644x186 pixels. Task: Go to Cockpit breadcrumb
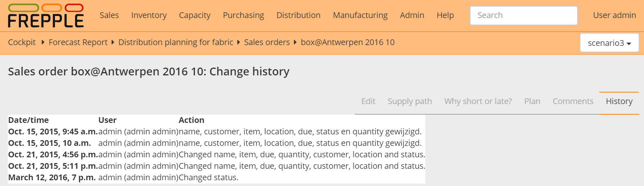click(x=22, y=43)
